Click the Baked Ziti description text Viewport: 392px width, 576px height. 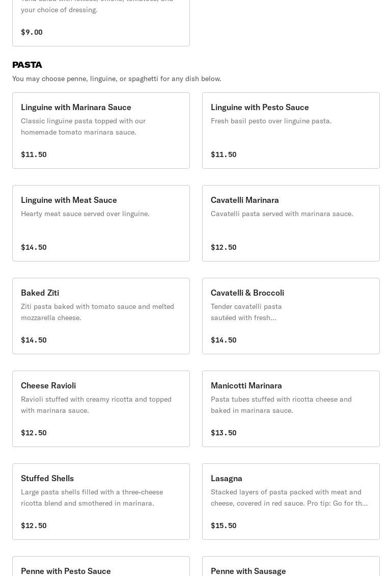[98, 312]
